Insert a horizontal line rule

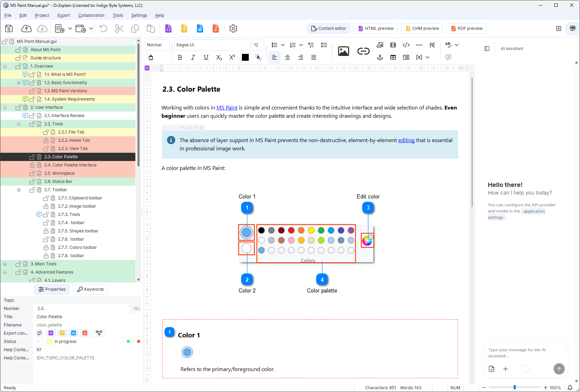(419, 45)
